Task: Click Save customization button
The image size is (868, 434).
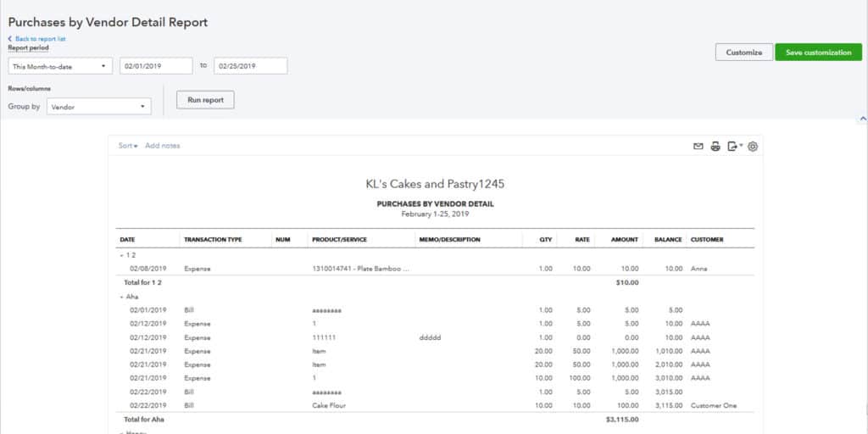Action: (x=818, y=53)
